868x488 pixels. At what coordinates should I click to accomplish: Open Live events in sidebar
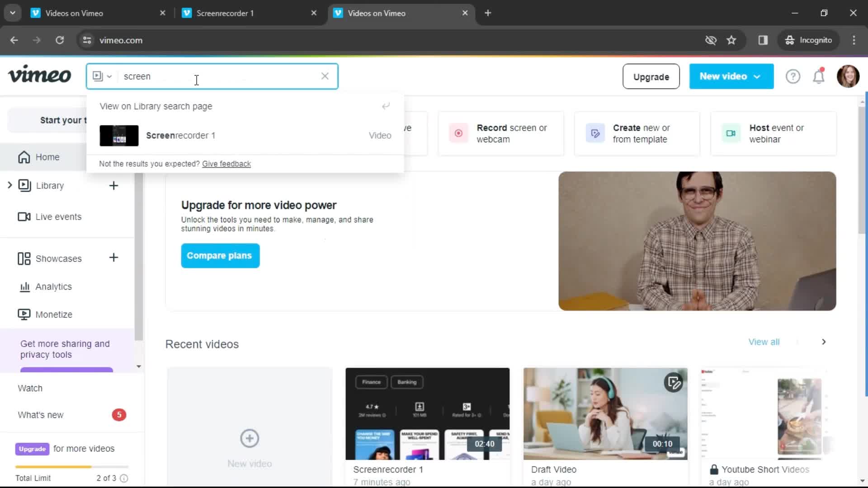point(58,217)
